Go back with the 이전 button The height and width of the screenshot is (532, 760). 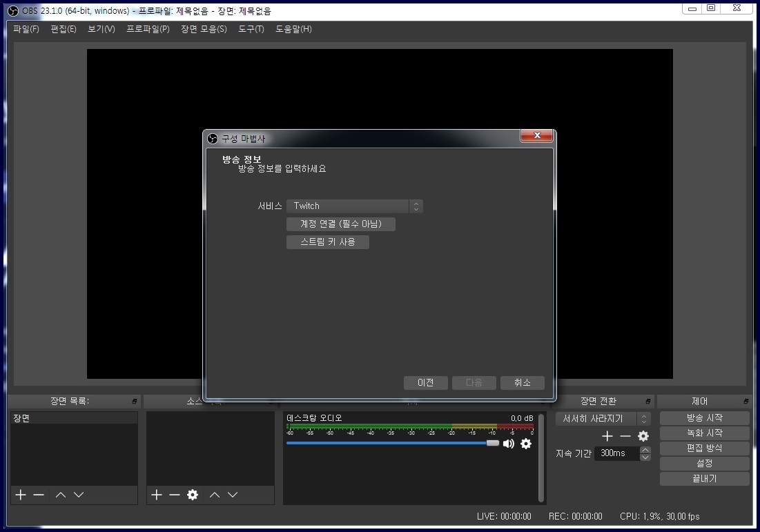[426, 383]
